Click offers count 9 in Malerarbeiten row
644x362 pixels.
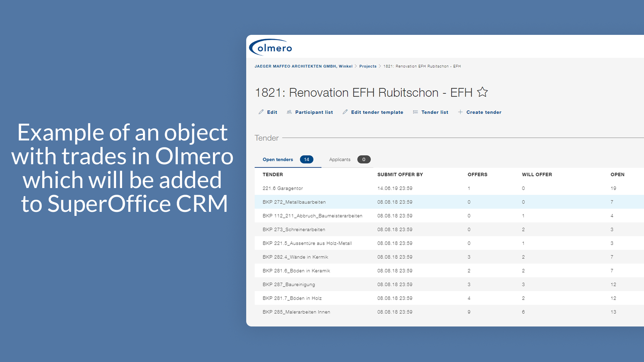coord(469,312)
